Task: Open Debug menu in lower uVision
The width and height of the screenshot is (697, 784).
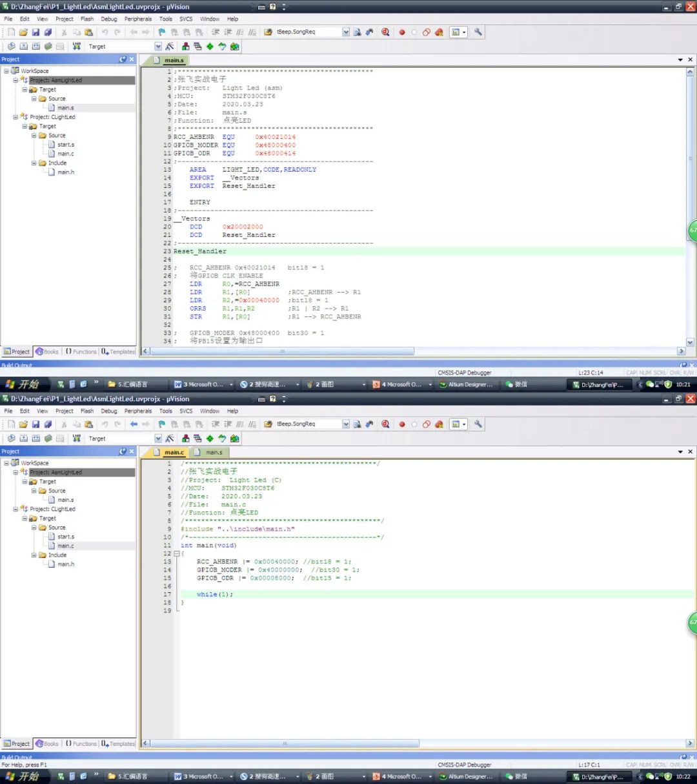Action: tap(109, 411)
